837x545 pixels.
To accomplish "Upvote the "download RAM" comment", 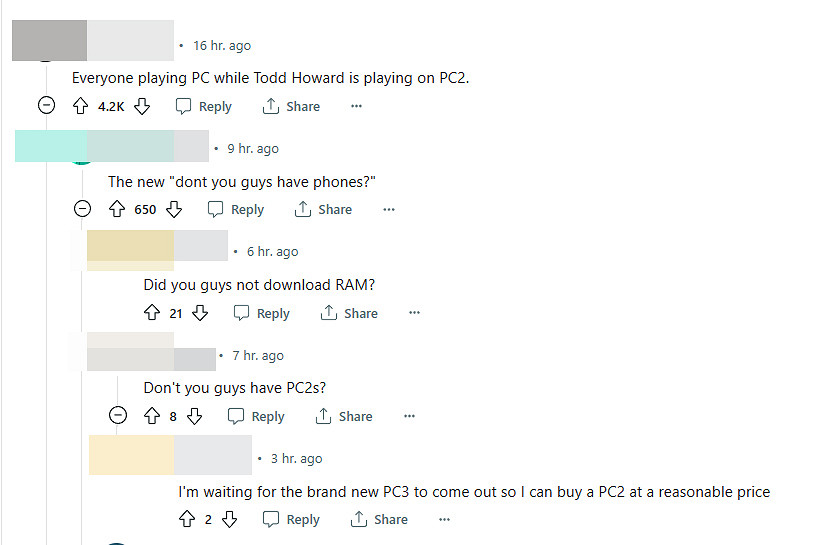I will click(x=152, y=313).
